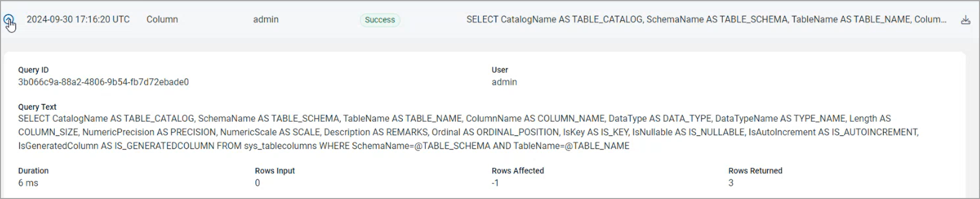Click the truncated SELECT query in row header
Image resolution: width=980 pixels, height=199 pixels.
point(706,20)
